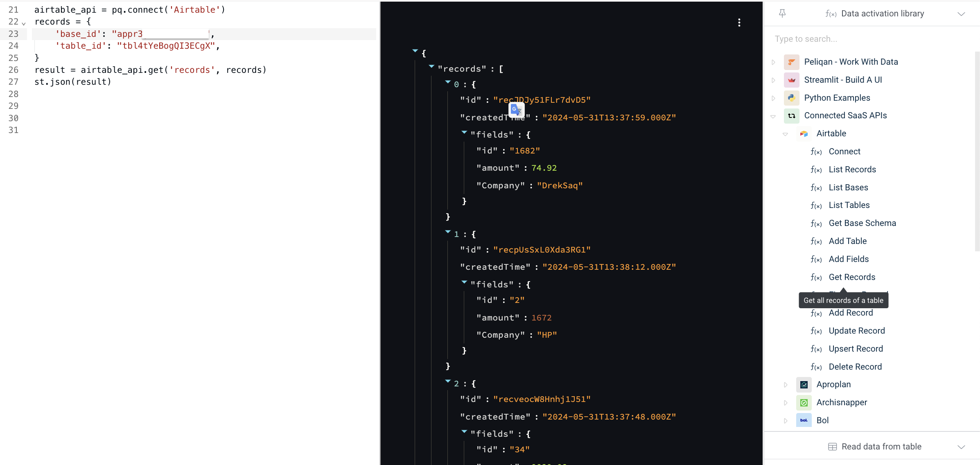Open the three-dot menu in output panel
Image resolution: width=980 pixels, height=465 pixels.
[x=739, y=23]
